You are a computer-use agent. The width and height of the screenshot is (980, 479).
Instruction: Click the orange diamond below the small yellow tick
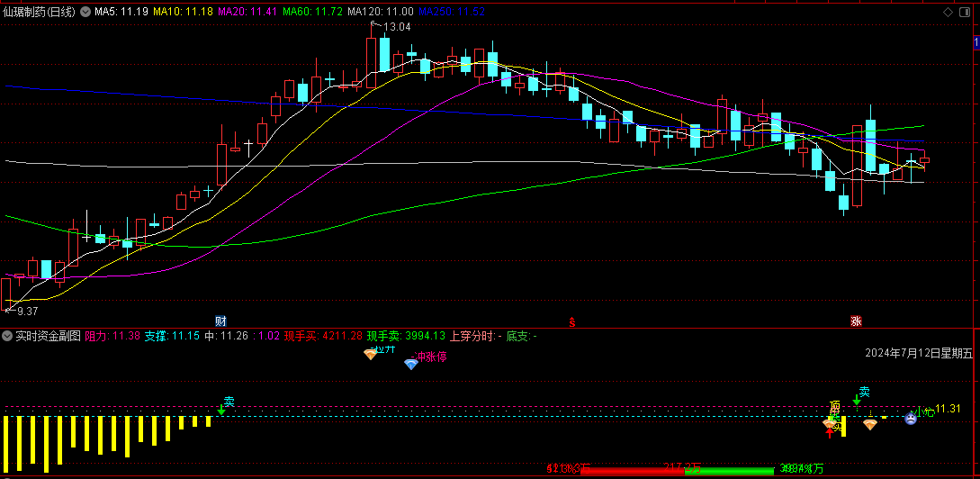(x=870, y=425)
